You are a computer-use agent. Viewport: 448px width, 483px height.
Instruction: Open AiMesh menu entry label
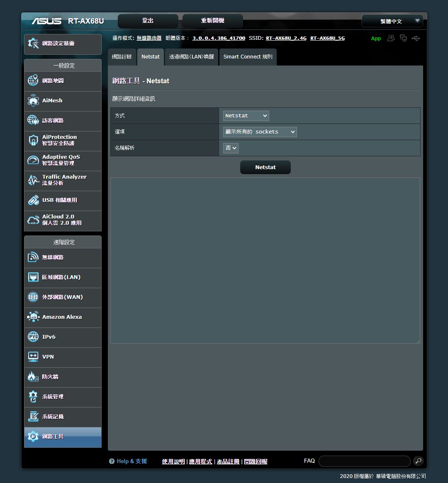click(52, 100)
